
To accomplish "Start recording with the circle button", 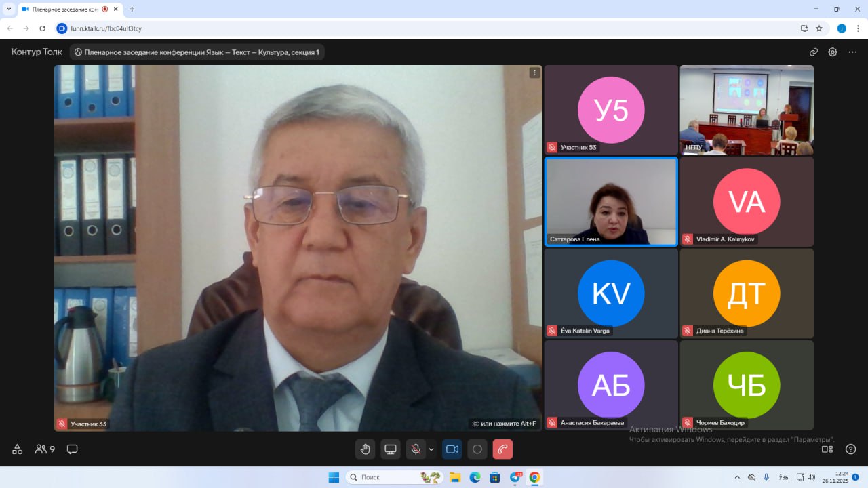I will point(477,449).
